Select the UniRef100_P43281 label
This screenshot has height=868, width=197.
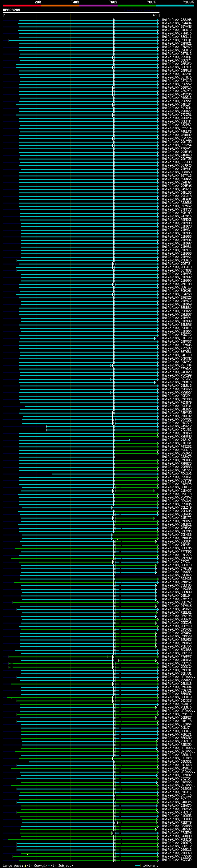tap(176, 74)
